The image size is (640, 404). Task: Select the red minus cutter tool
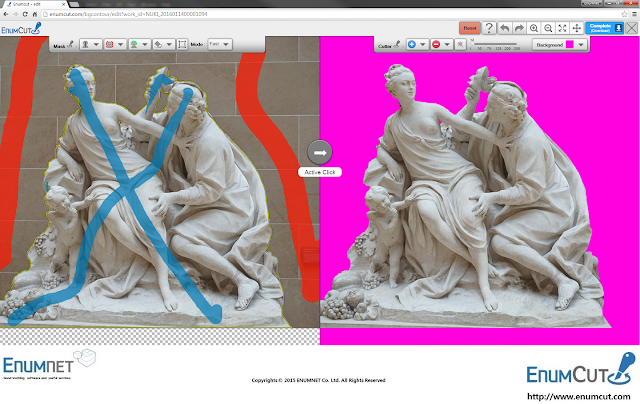click(436, 44)
